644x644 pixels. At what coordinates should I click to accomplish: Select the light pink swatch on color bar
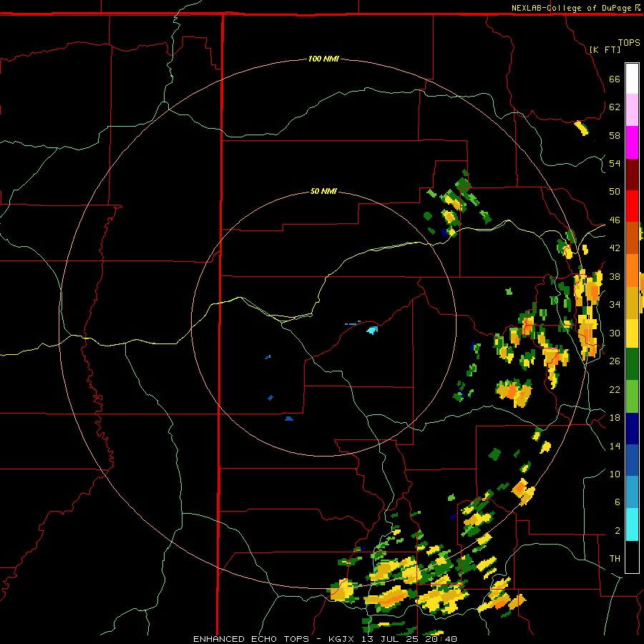click(632, 109)
